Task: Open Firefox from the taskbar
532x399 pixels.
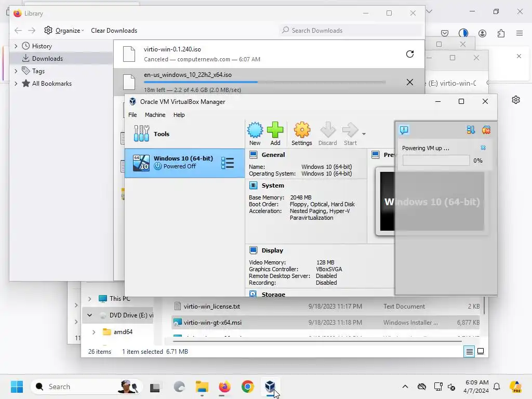Action: [224, 387]
